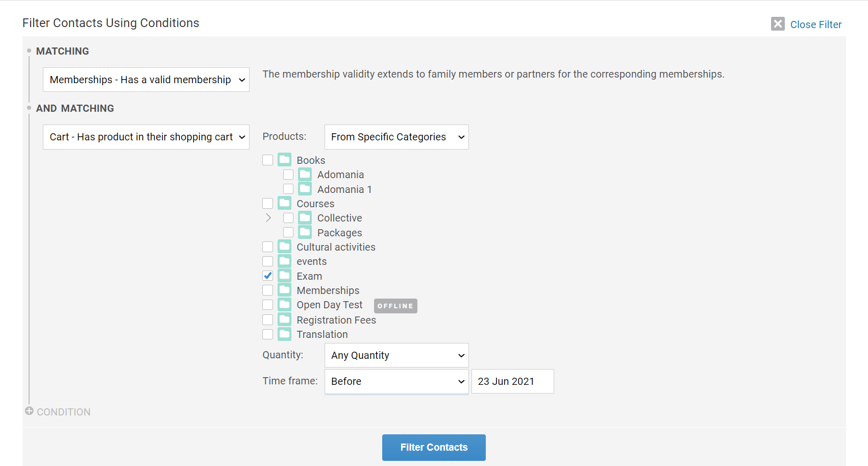Click the Close Filter link
The width and height of the screenshot is (868, 466).
pyautogui.click(x=815, y=24)
